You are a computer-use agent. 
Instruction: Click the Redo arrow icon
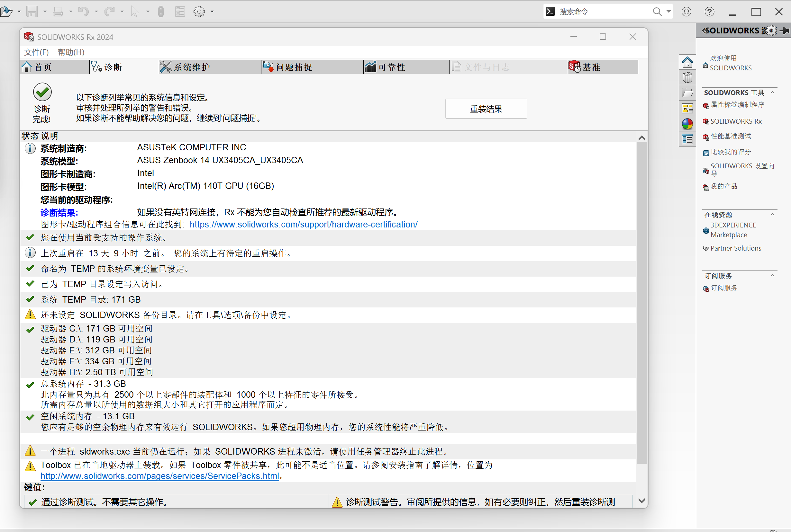click(109, 12)
